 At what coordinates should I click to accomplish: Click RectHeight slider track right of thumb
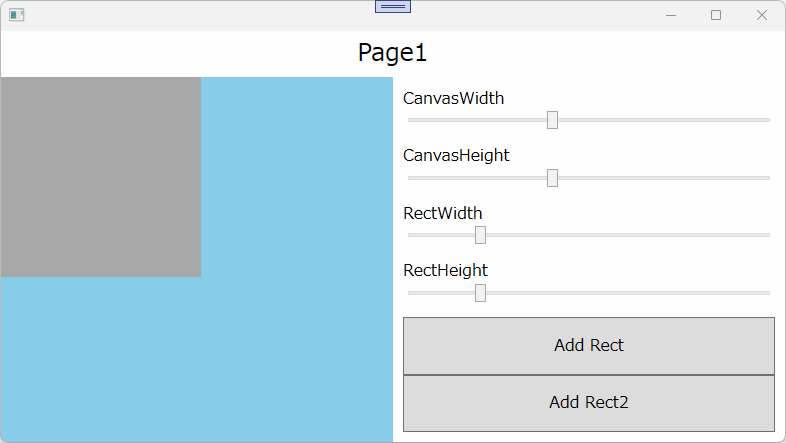620,293
